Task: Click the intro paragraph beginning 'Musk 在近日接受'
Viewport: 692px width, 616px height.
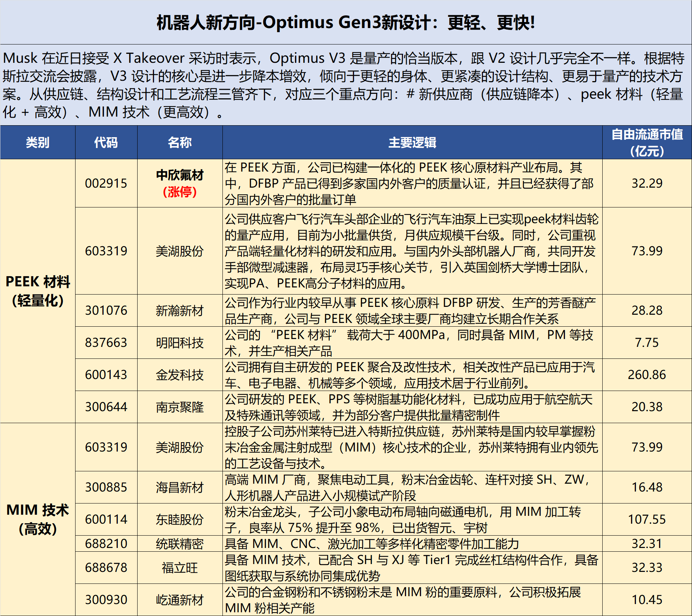Action: point(344,85)
